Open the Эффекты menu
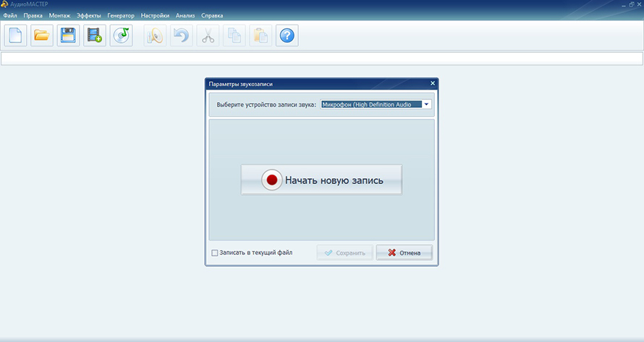The image size is (644, 342). [x=89, y=15]
